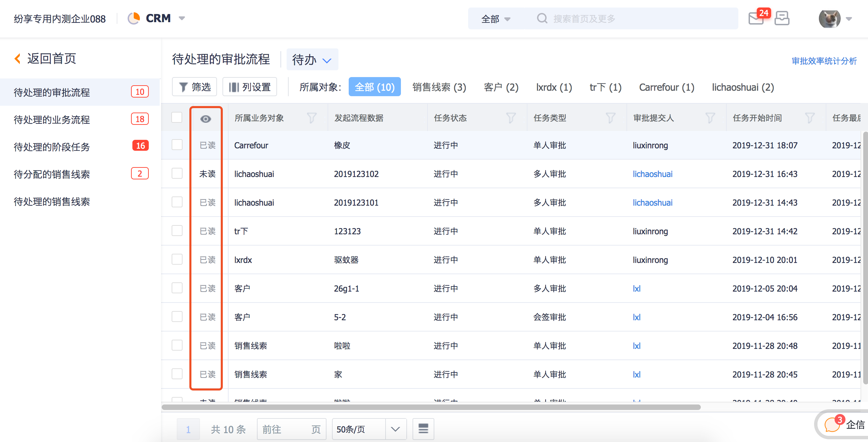Open 审批效率统计分析 link
The height and width of the screenshot is (442, 868).
(x=824, y=61)
